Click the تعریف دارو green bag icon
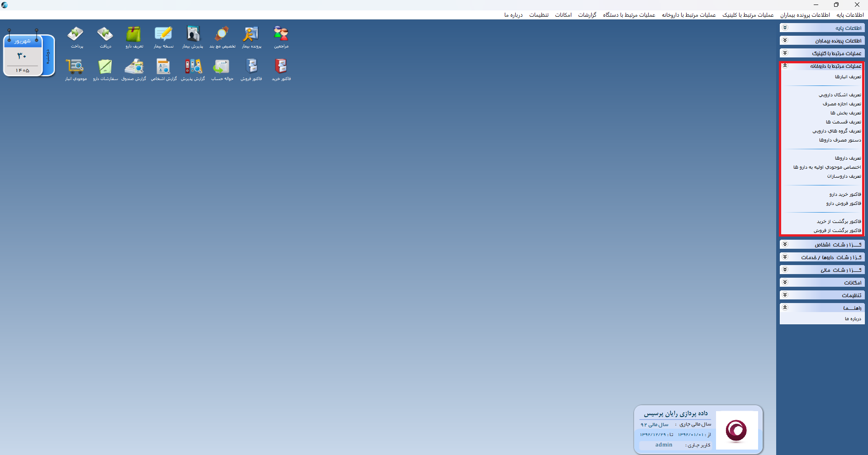Viewport: 868px width, 455px height. [x=134, y=37]
